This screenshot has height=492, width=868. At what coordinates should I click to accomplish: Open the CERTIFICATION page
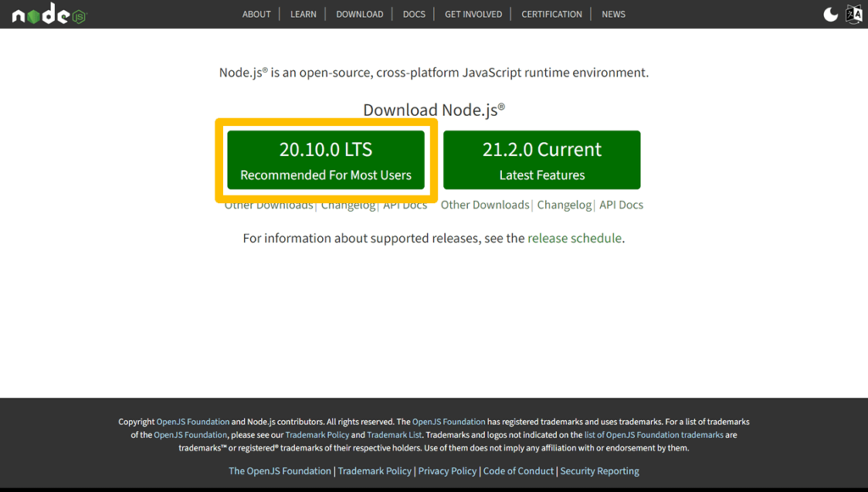[552, 14]
